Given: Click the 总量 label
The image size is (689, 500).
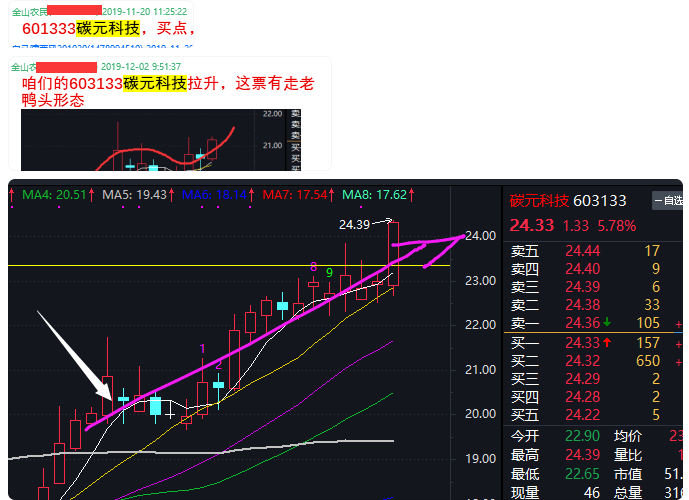Looking at the screenshot, I should 627,493.
